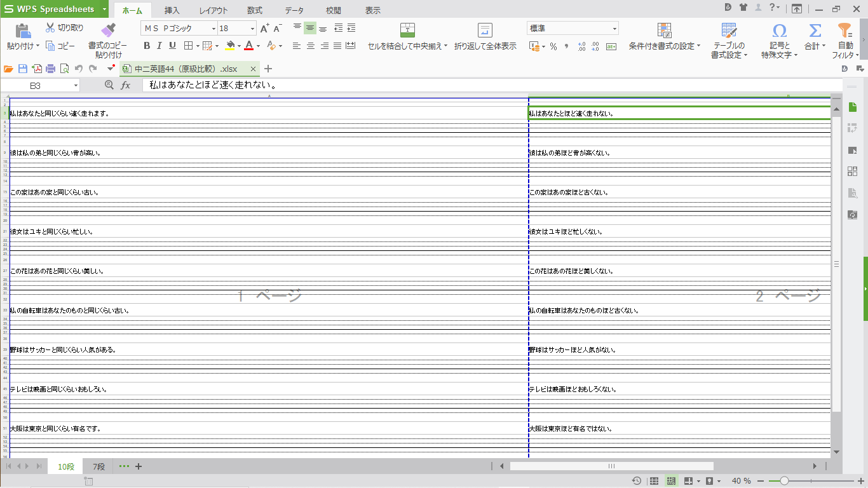Apply the yellow fill color bucket
Viewport: 868px width, 488px height.
coord(231,46)
